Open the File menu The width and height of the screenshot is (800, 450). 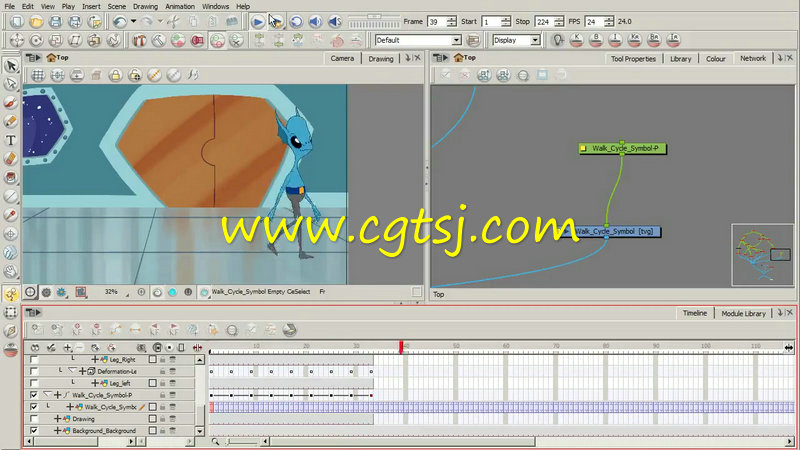coord(10,6)
